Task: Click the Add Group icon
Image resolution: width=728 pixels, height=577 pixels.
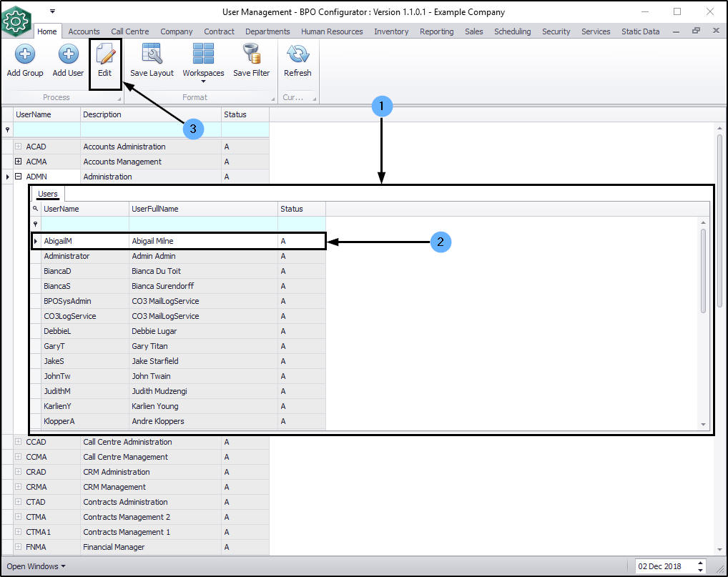Action: point(25,54)
